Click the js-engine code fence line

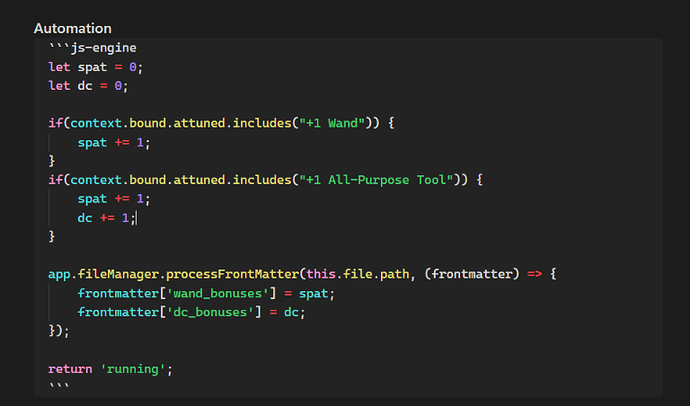point(92,48)
